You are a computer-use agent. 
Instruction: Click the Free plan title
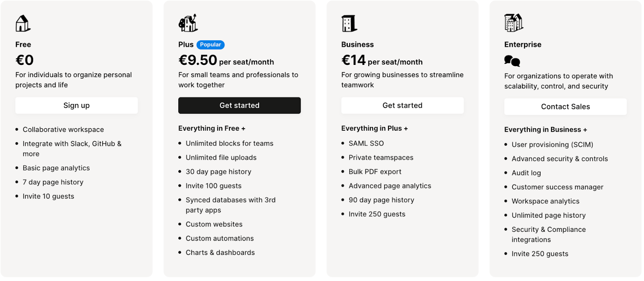(23, 44)
